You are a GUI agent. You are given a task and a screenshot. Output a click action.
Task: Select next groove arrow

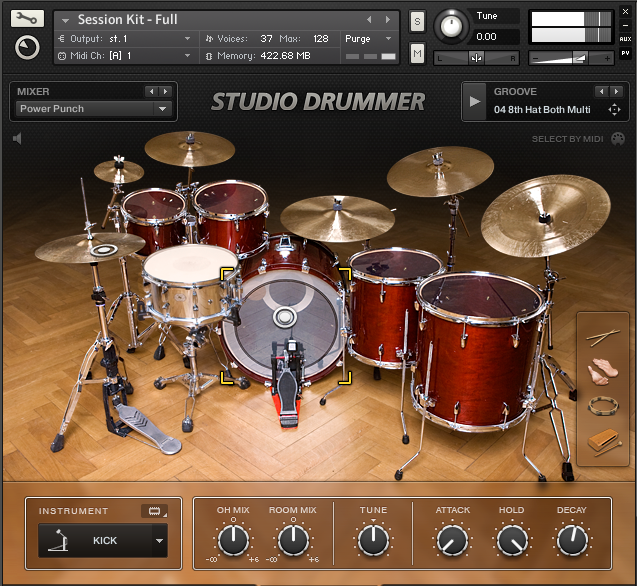pyautogui.click(x=616, y=91)
